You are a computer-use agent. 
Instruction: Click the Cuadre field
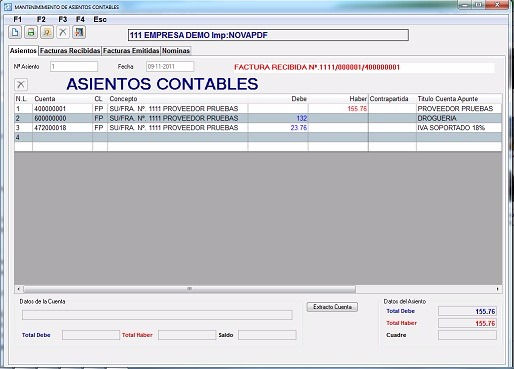[x=467, y=335]
